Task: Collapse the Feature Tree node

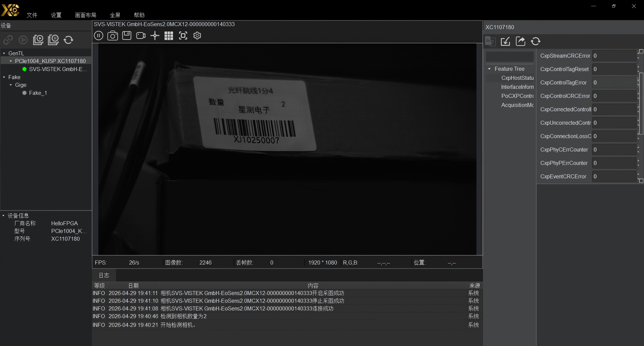Action: pyautogui.click(x=489, y=69)
